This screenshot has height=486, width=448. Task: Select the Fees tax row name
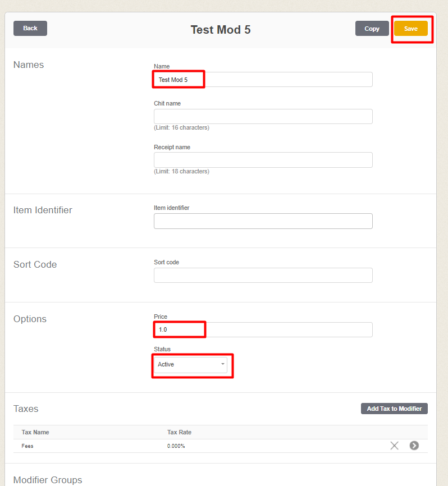pyautogui.click(x=28, y=446)
